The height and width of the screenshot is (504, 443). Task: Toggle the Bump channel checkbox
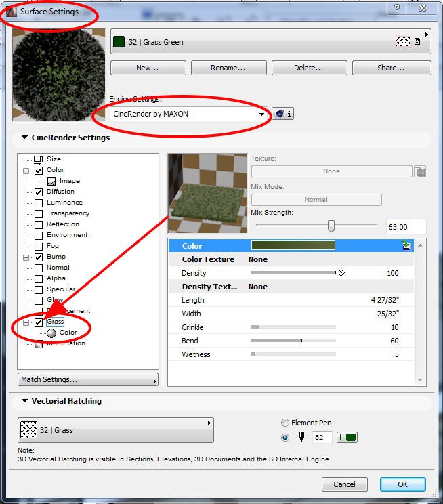39,257
